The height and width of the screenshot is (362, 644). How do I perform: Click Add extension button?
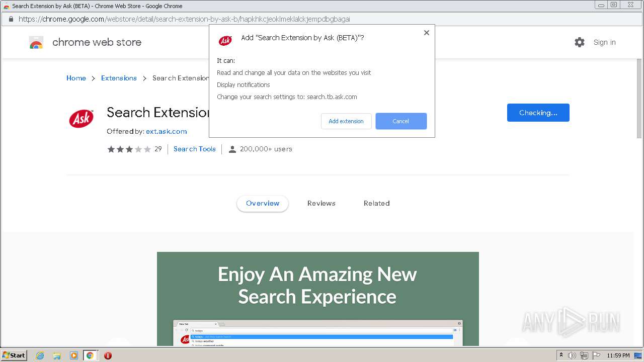346,121
